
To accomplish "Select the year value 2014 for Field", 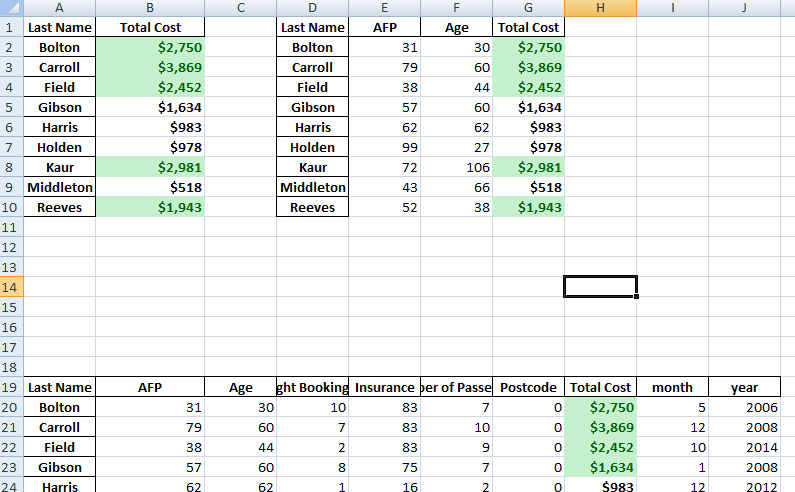I will (744, 447).
